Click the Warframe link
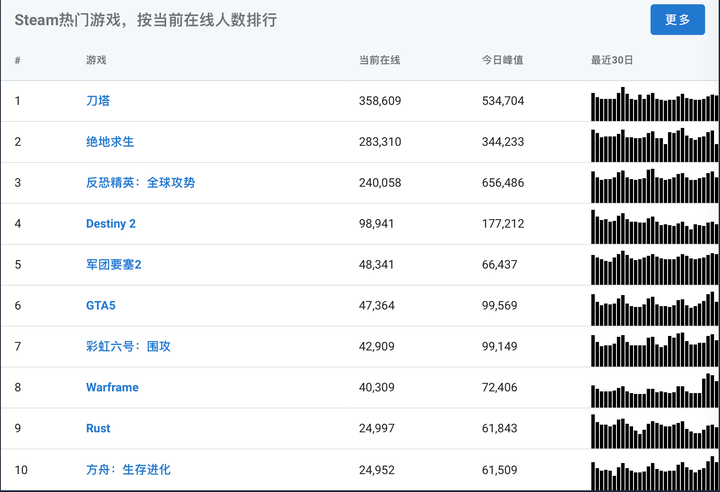This screenshot has height=492, width=720. (x=112, y=387)
